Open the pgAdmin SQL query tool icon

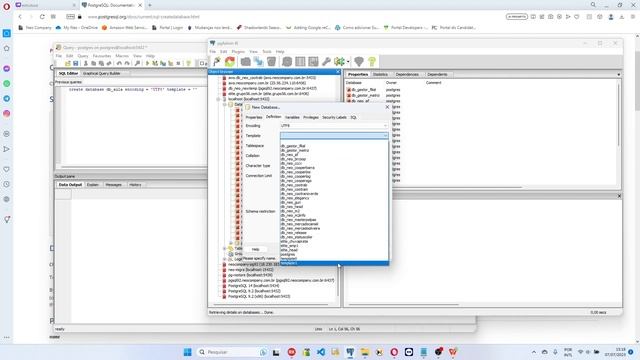pyautogui.click(x=287, y=62)
